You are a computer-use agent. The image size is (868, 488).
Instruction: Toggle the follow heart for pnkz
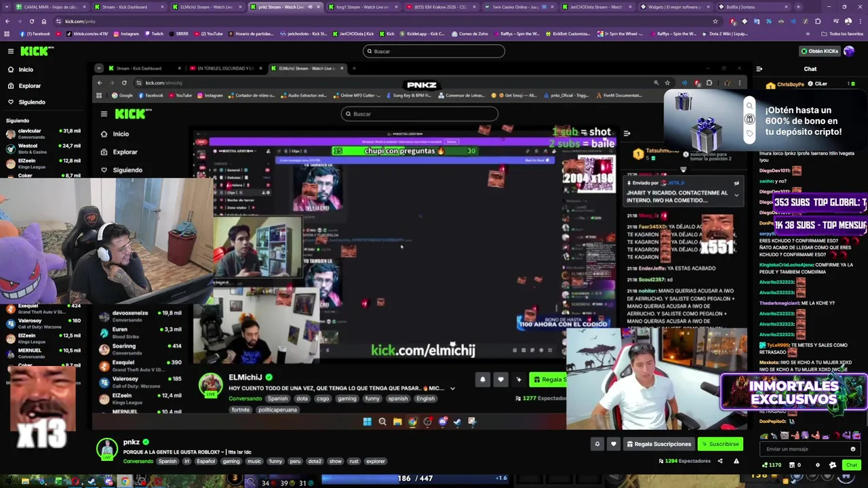point(613,444)
